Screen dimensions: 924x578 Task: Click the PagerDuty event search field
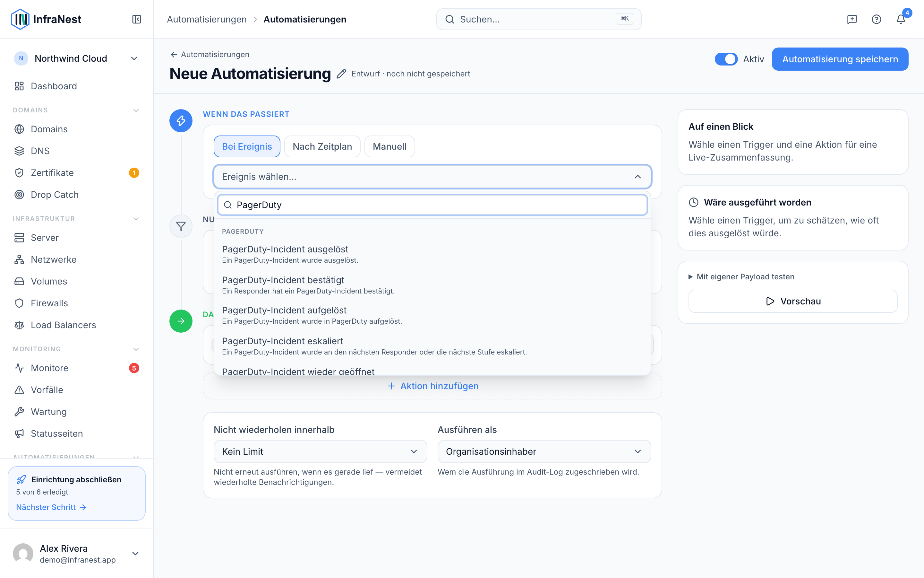pos(432,205)
